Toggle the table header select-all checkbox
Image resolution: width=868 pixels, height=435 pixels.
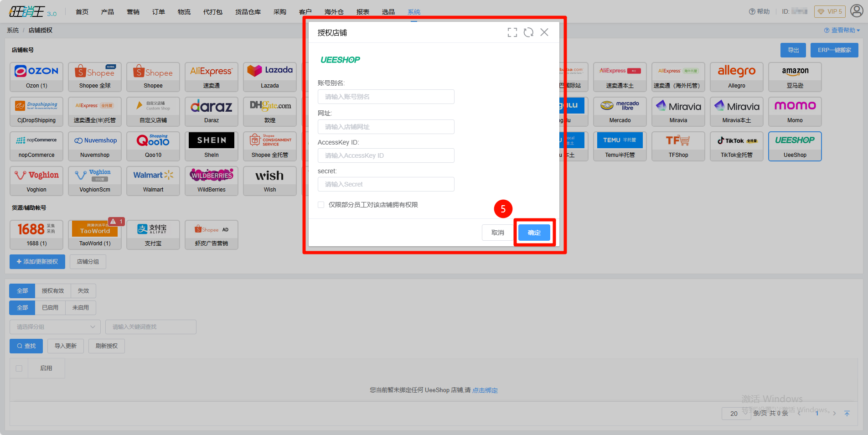click(19, 368)
